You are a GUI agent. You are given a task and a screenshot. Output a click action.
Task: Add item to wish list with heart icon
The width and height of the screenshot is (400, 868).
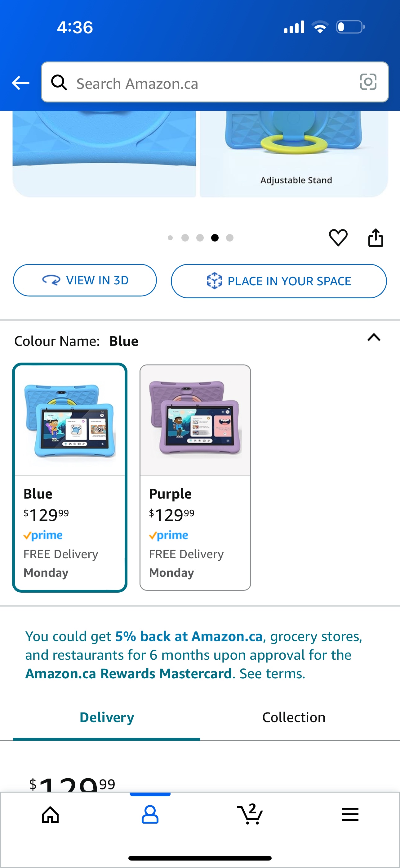coord(338,237)
